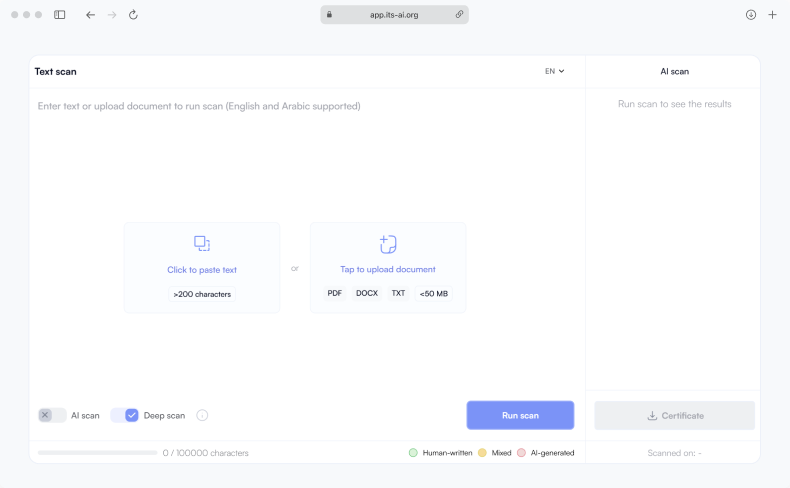790x488 pixels.
Task: Enable the AI scan toggle
Action: (52, 415)
